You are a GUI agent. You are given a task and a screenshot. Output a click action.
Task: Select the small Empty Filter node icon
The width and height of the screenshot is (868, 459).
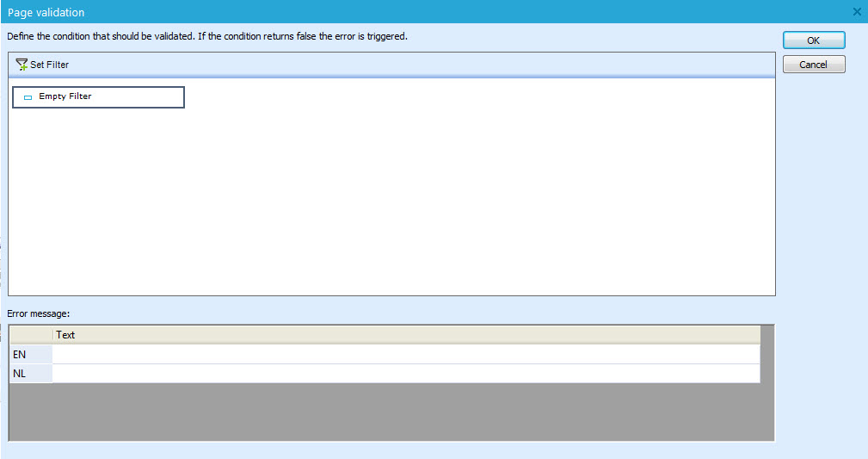(x=28, y=97)
